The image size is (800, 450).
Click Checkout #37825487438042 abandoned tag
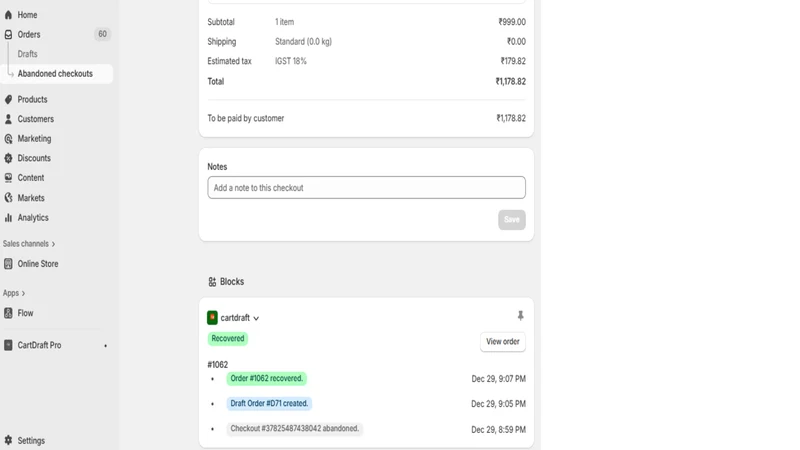(294, 429)
